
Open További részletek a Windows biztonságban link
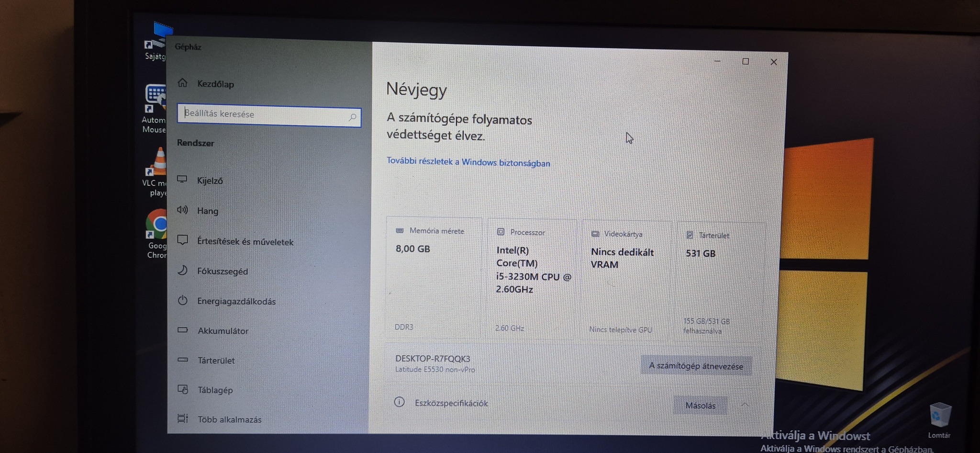(x=468, y=162)
